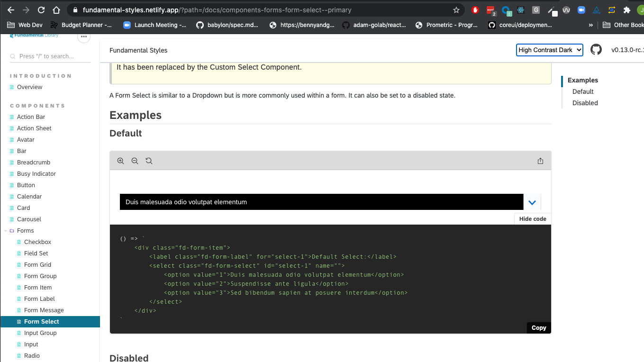
Task: Open the Other Bookmarks folder
Action: click(623, 25)
